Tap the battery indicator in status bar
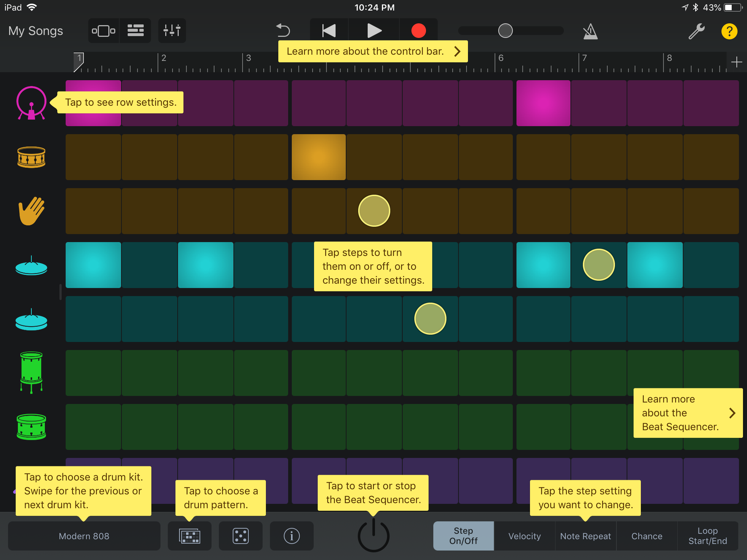 (733, 7)
